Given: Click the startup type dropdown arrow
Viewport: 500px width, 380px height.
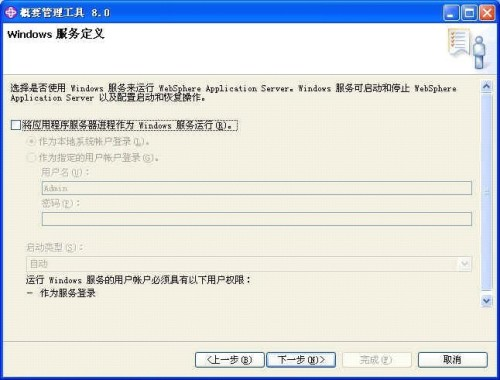Looking at the screenshot, I should [x=464, y=264].
